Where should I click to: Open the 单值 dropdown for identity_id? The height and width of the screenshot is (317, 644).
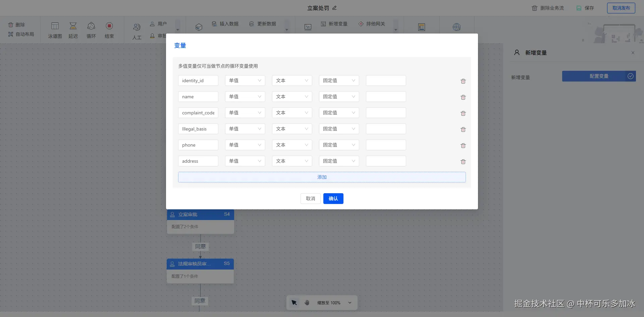[245, 81]
